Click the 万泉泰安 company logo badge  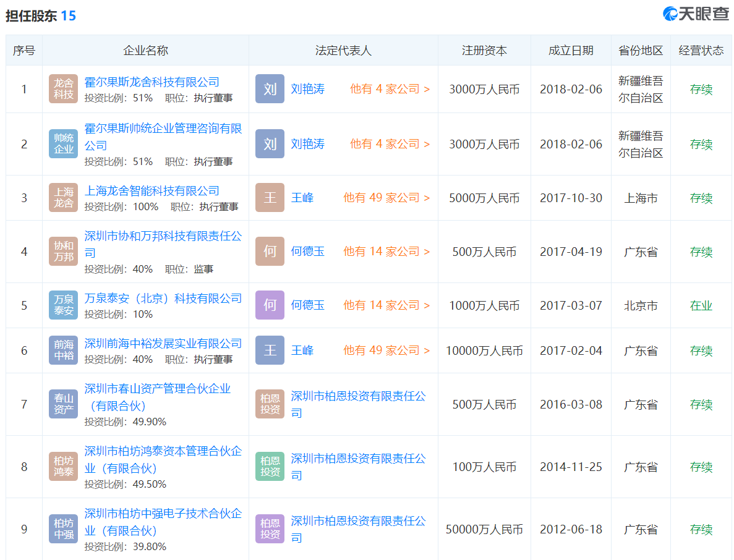coord(63,305)
